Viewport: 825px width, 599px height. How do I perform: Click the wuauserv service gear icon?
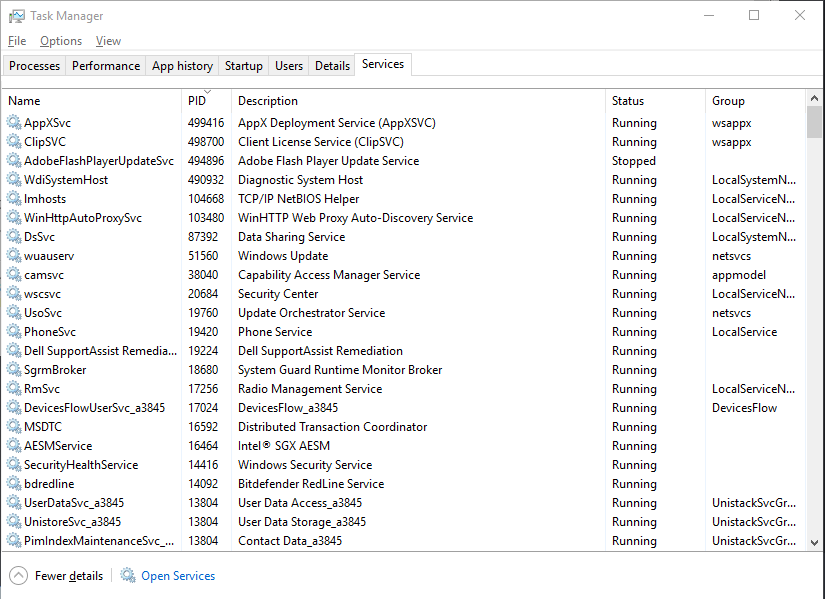(x=14, y=255)
